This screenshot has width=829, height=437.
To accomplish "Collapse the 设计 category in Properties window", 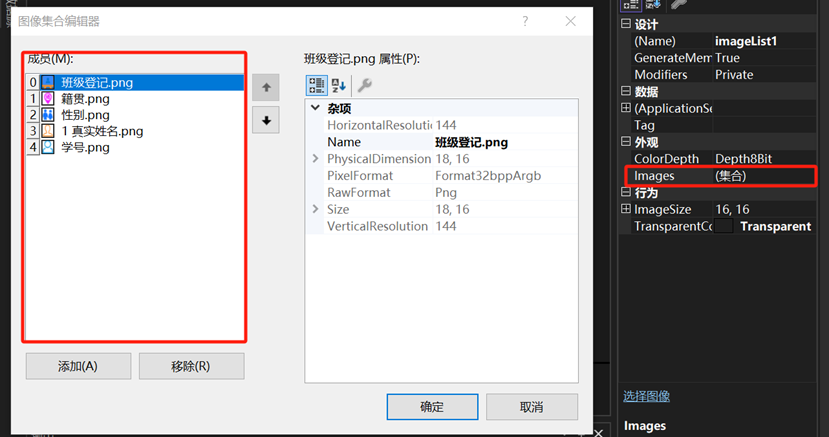I will [x=626, y=24].
